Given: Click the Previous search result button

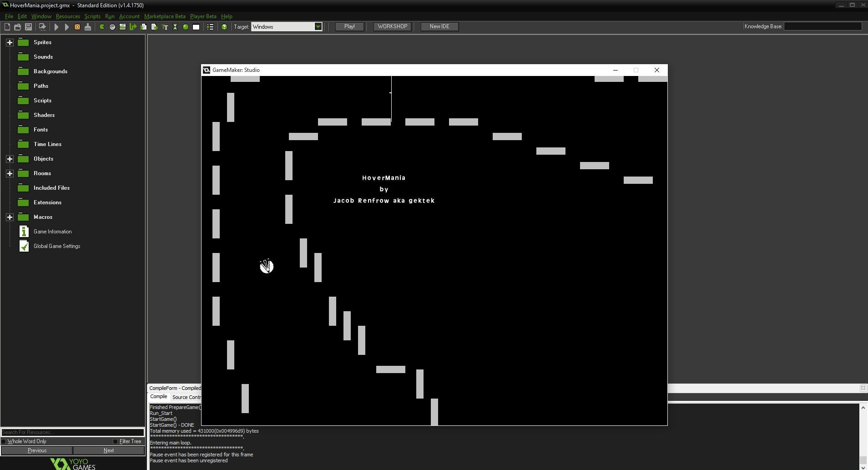Looking at the screenshot, I should [37, 450].
